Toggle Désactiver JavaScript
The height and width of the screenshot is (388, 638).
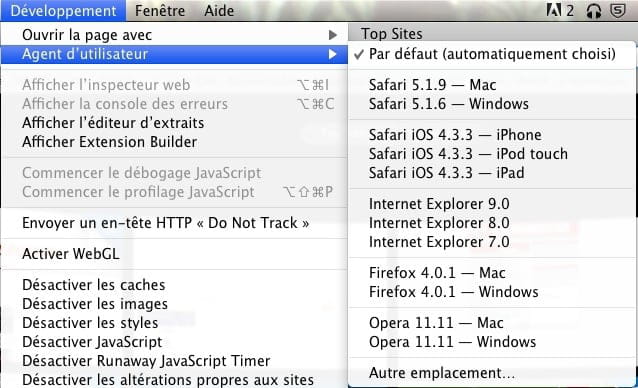pyautogui.click(x=174, y=342)
